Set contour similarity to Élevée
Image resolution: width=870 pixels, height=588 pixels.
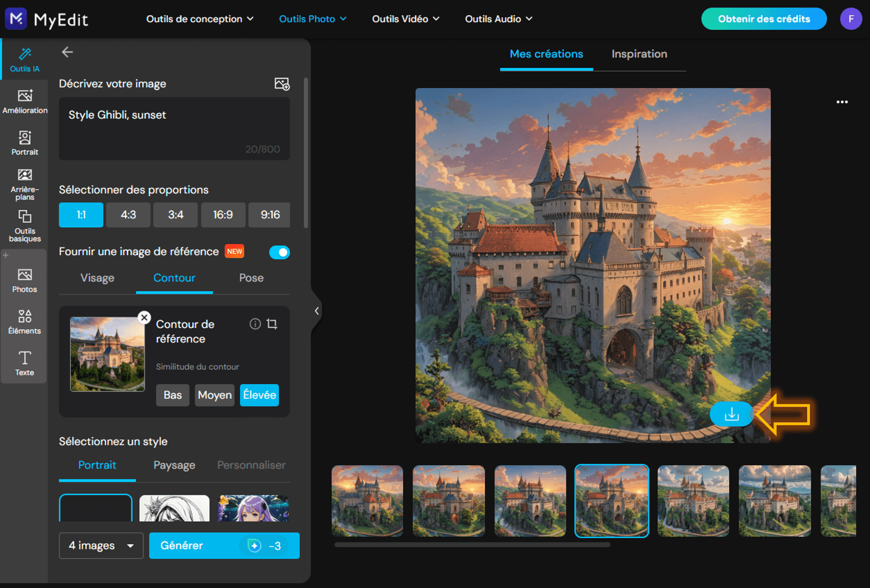coord(259,395)
